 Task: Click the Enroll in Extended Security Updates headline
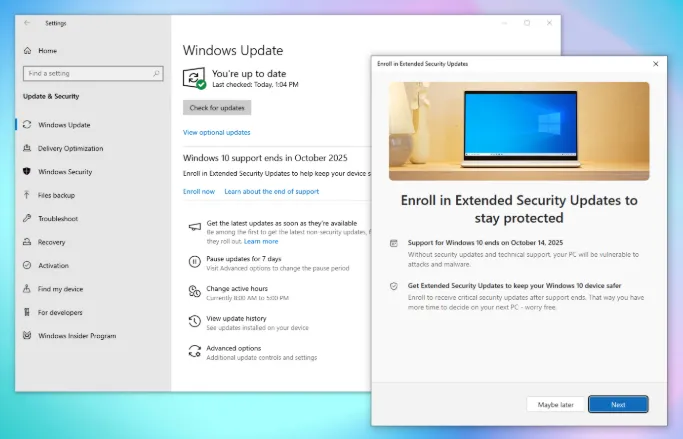(x=519, y=209)
